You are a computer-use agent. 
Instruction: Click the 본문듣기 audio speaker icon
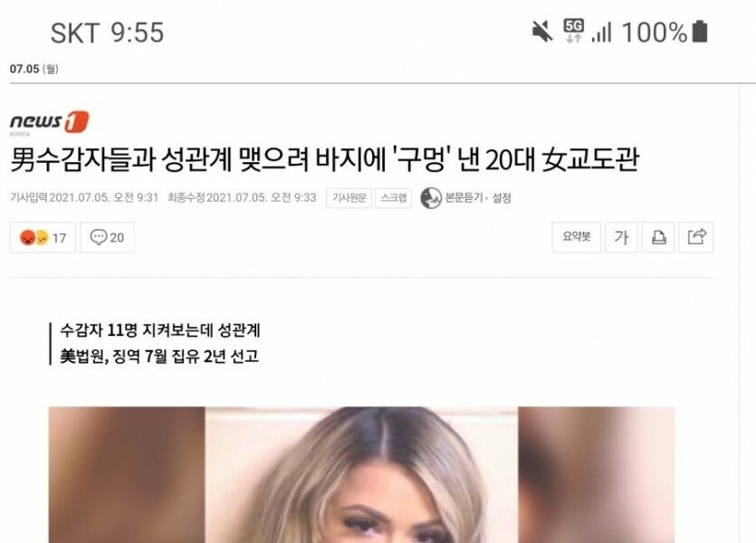431,198
